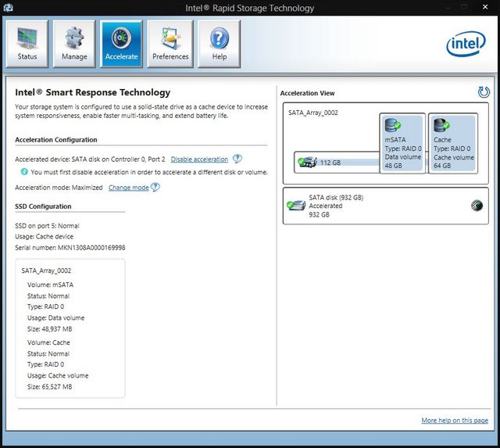Click 'Size: 48,937 MB' text
This screenshot has width=500, height=448.
coord(50,329)
